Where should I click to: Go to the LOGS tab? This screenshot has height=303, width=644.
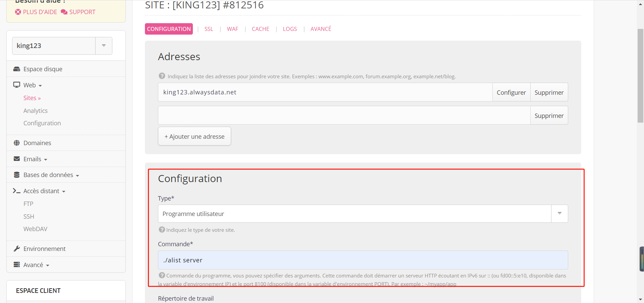289,29
